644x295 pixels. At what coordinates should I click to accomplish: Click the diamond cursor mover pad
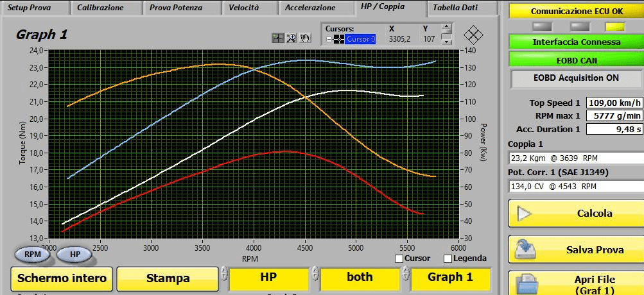coord(473,35)
